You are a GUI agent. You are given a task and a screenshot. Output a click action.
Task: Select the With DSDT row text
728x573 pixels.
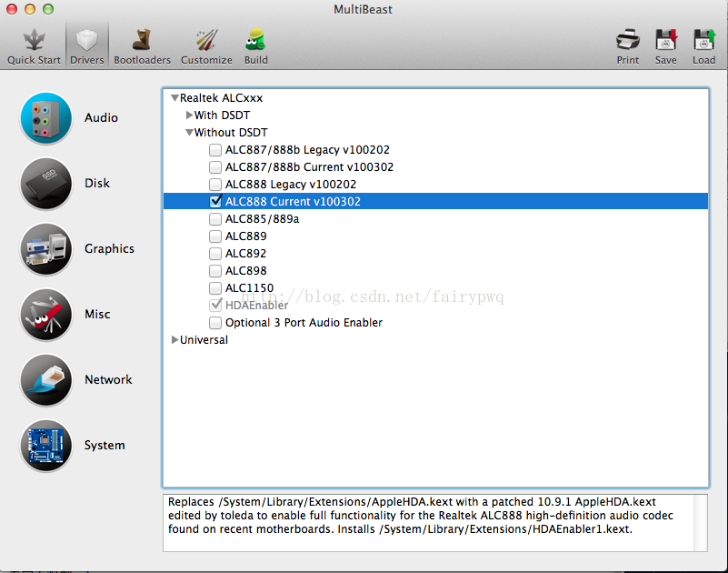[222, 116]
